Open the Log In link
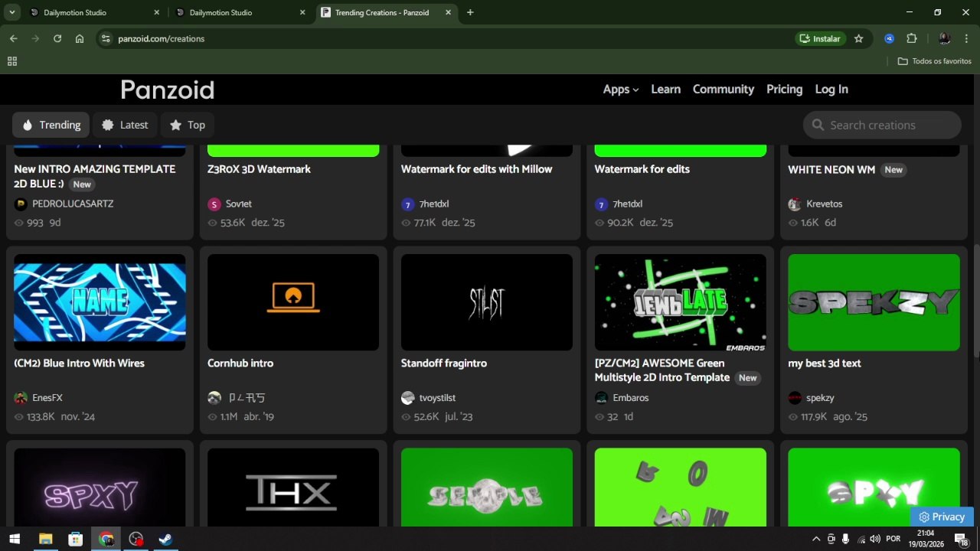Image resolution: width=980 pixels, height=551 pixels. coord(831,90)
